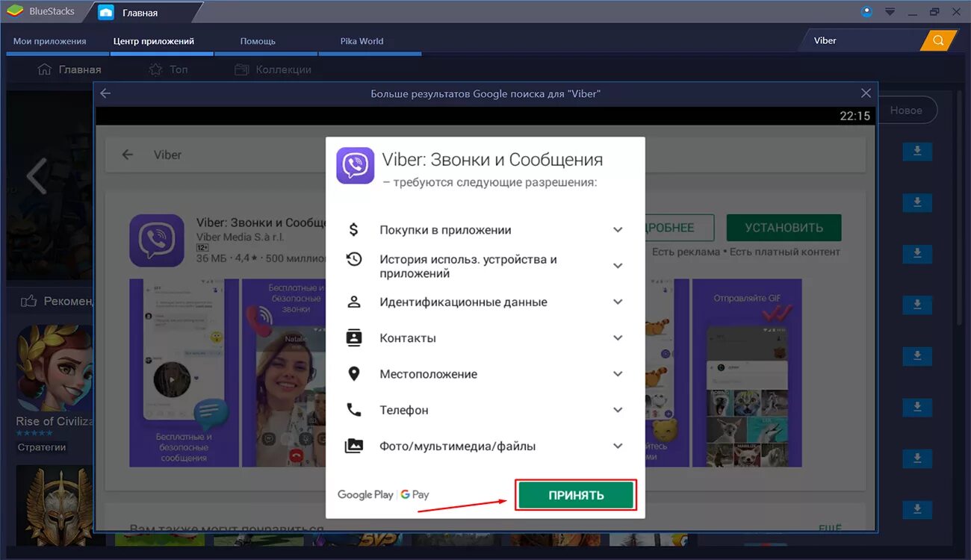
Task: Expand Местоположение permission chevron
Action: pyautogui.click(x=618, y=373)
